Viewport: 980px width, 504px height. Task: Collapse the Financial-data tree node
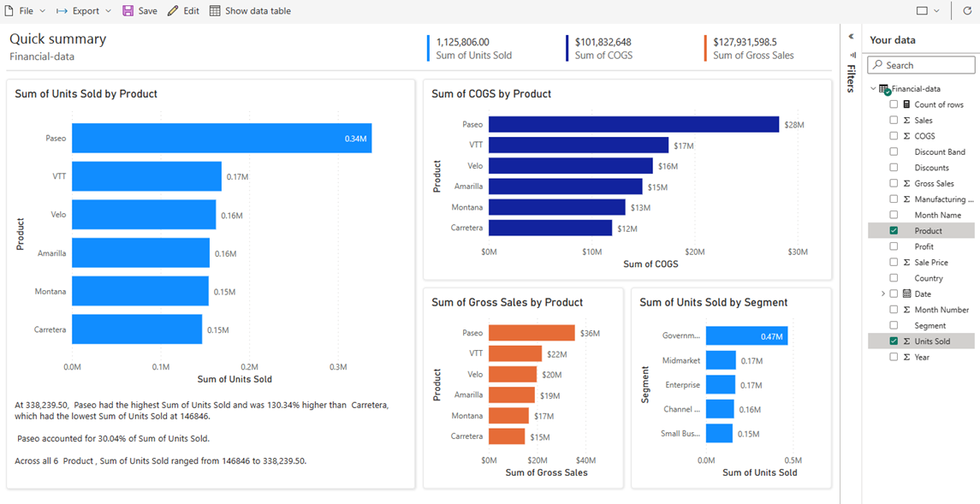pyautogui.click(x=873, y=87)
